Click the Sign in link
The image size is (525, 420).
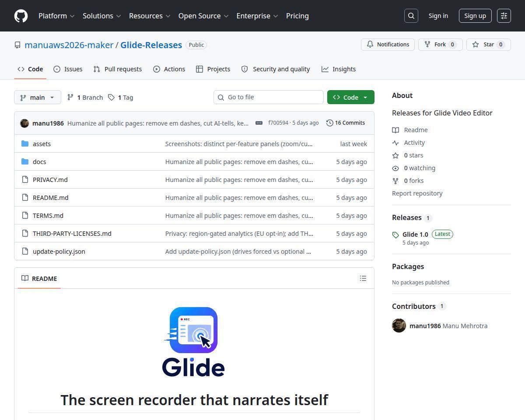pyautogui.click(x=438, y=16)
